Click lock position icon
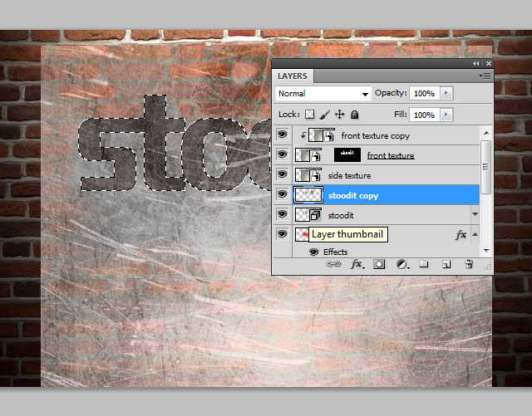 coord(339,115)
